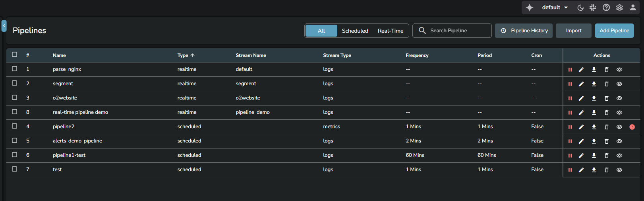This screenshot has height=201, width=644.
Task: Click the Add Pipeline button
Action: point(614,31)
